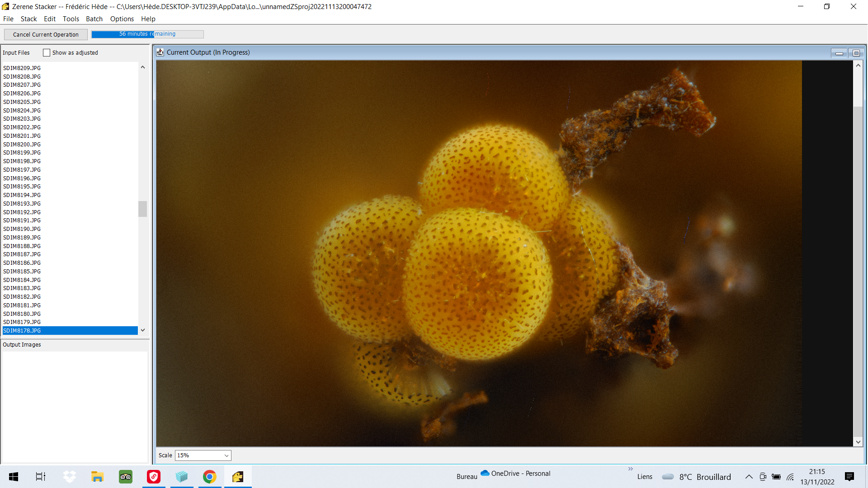The width and height of the screenshot is (868, 488).
Task: Open the notification center icon
Action: click(x=849, y=477)
